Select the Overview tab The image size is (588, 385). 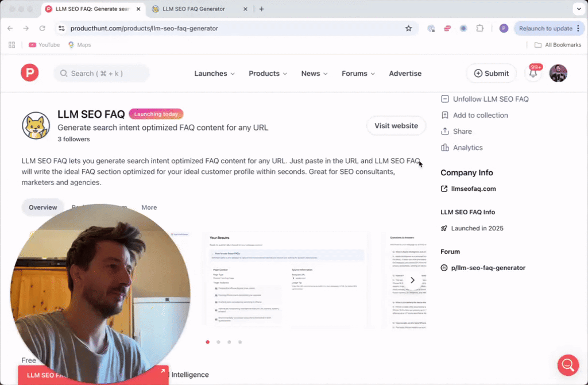click(x=42, y=207)
